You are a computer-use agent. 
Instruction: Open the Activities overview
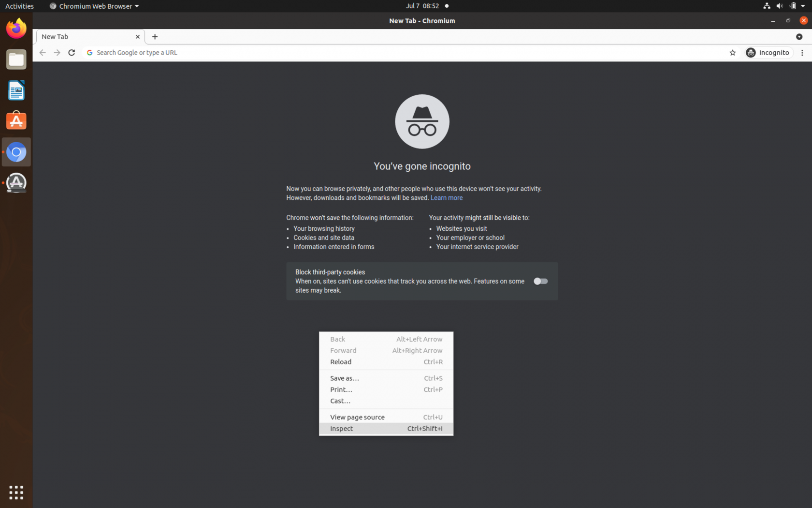click(x=19, y=6)
